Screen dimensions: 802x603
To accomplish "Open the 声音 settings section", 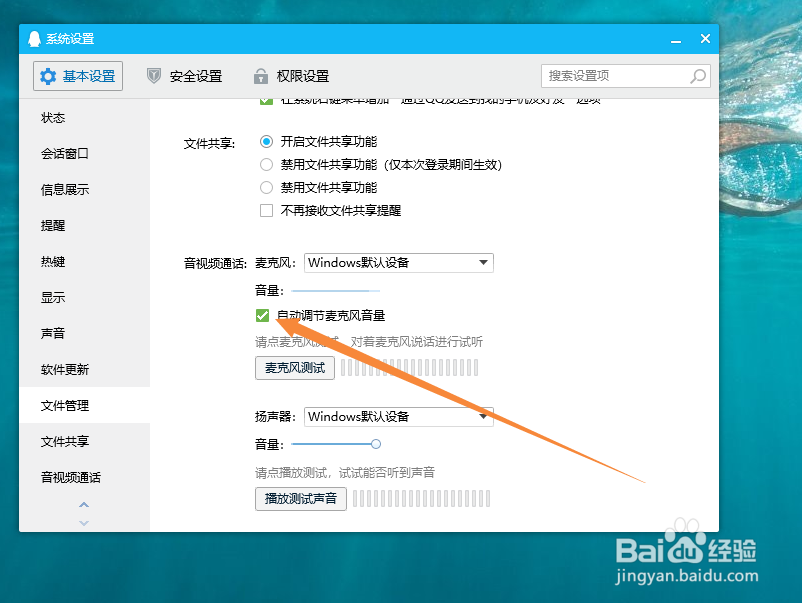I will pos(84,333).
